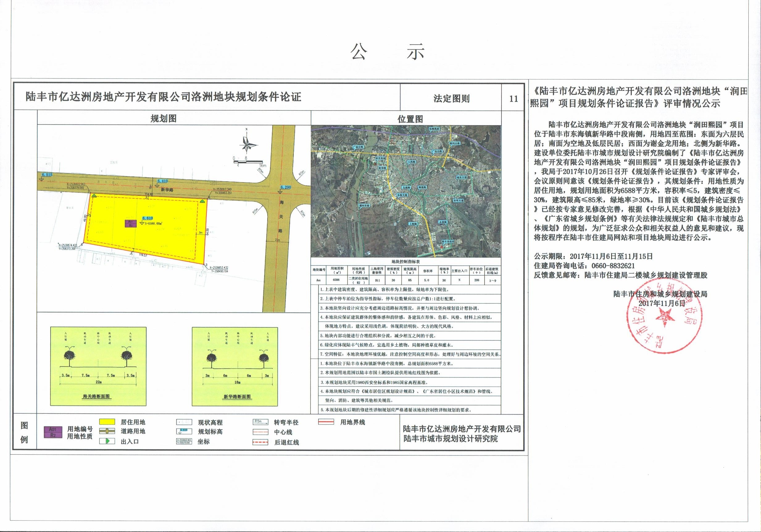Image resolution: width=761 pixels, height=532 pixels.
Task: Click the 漯河东路 callout on the satellite map
Action: pos(364,205)
